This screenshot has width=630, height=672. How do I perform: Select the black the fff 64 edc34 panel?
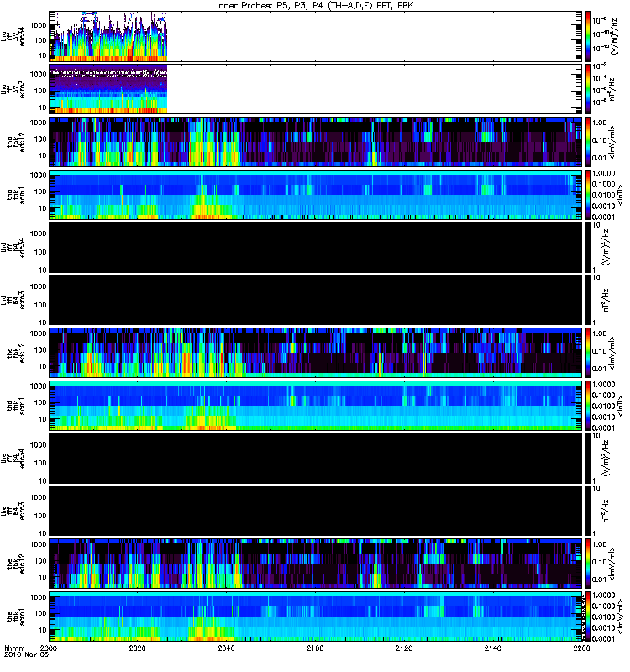click(x=316, y=458)
